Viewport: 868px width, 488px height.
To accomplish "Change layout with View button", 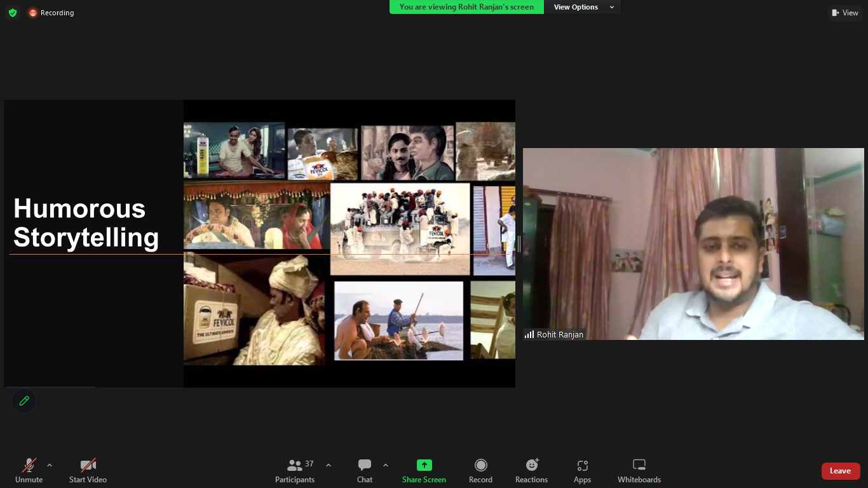I will 845,13.
